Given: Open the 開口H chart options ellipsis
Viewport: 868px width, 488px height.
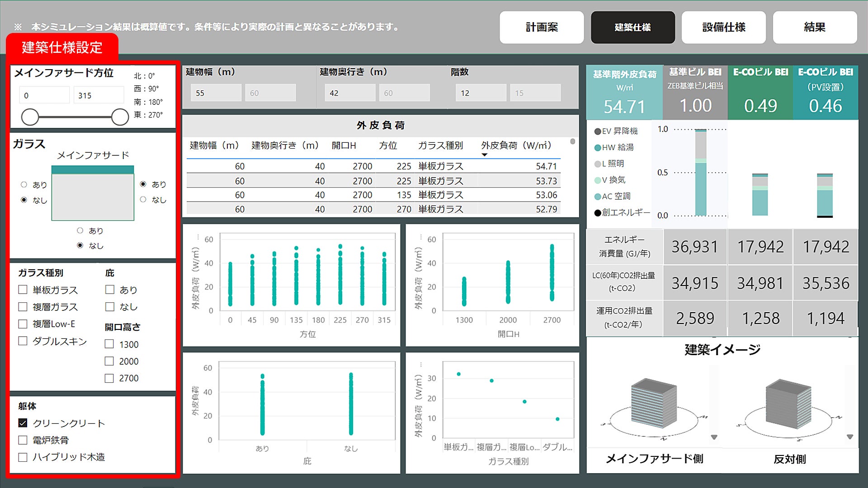Looking at the screenshot, I should click(421, 237).
